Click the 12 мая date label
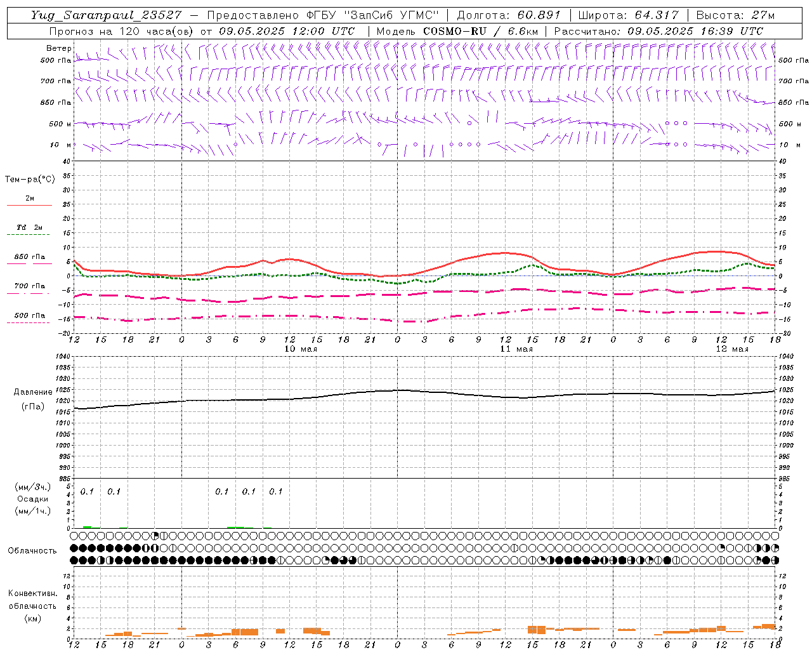This screenshot has height=650, width=812. [x=732, y=349]
